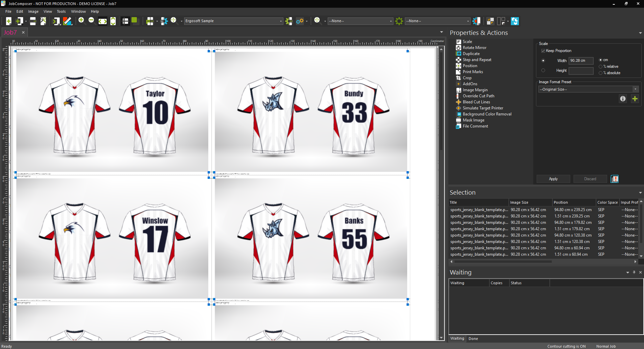Click the Copies column header in Waiting

pyautogui.click(x=499, y=283)
